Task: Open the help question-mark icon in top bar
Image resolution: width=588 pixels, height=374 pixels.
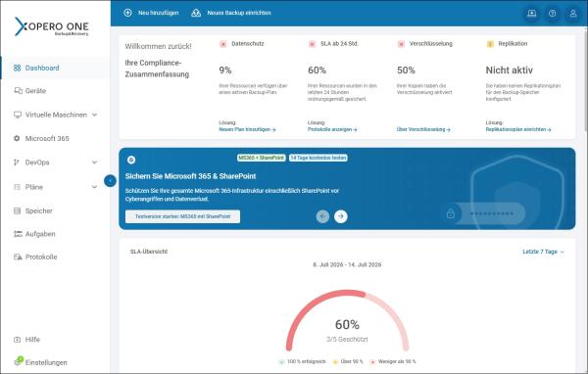Action: coord(553,14)
